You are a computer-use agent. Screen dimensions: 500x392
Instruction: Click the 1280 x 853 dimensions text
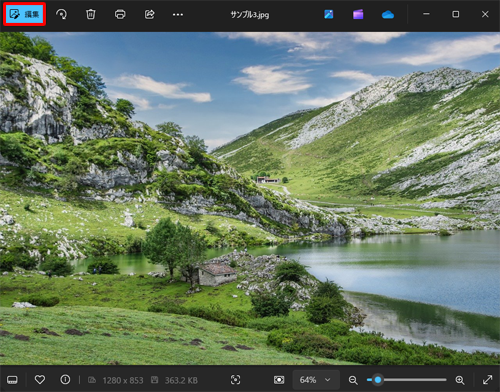tap(123, 380)
